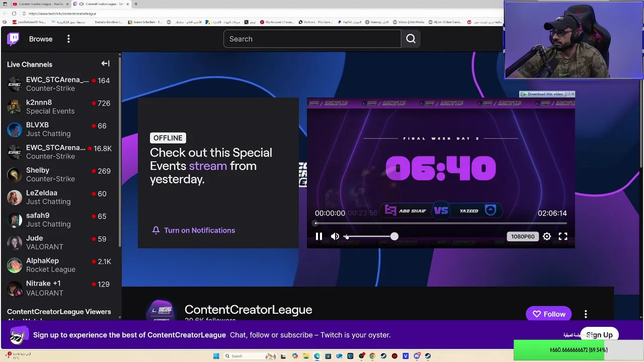644x362 pixels.
Task: Open Anime Schedule bookmark
Action: 145,22
